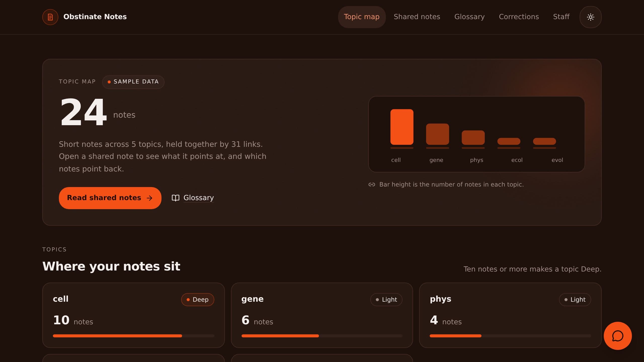Click the Light badge on phys card
Viewport: 644px width, 362px height.
click(x=575, y=300)
